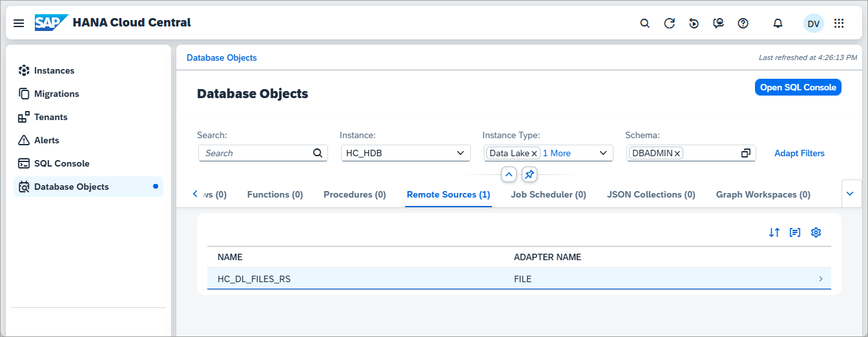
Task: Open the help question mark icon
Action: 743,23
